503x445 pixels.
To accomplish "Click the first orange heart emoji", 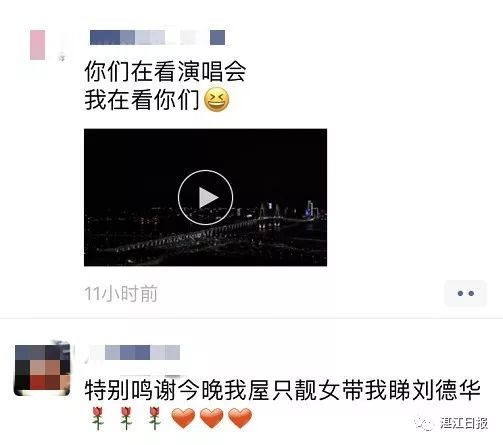I will [183, 418].
